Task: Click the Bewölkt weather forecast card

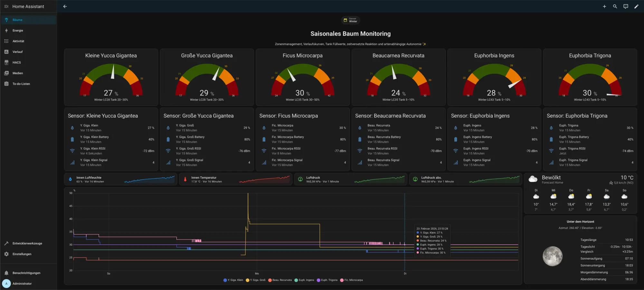Action: coord(581,193)
